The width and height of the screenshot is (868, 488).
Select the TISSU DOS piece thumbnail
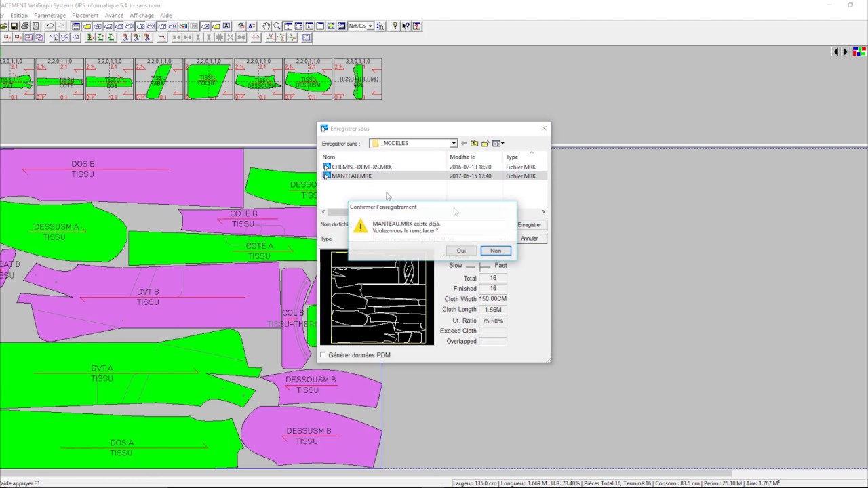[109, 79]
